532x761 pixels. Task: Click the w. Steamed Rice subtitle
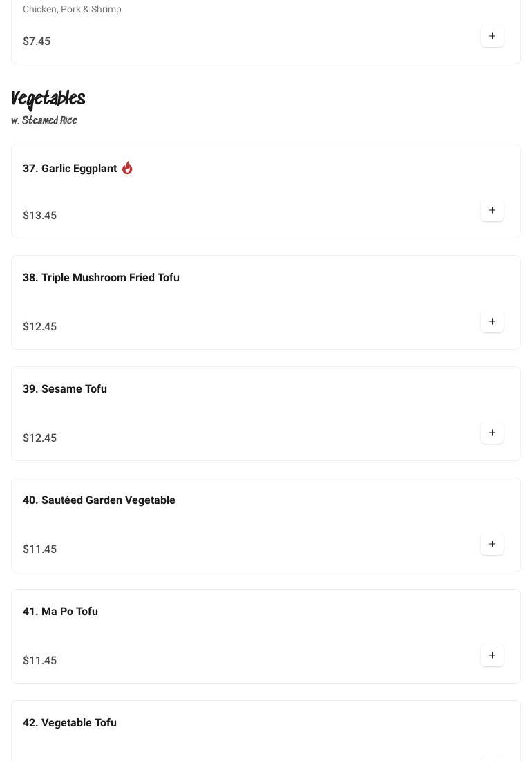pos(44,121)
